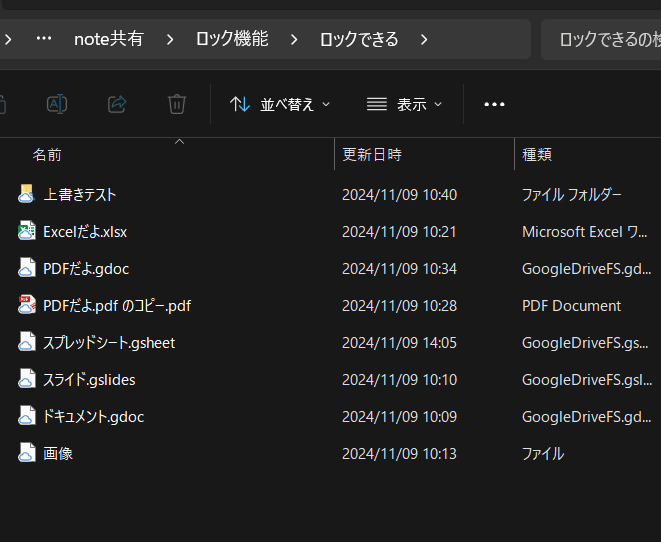Viewport: 661px width, 542px height.
Task: Navigate to note共有 in breadcrumb
Action: 109,39
